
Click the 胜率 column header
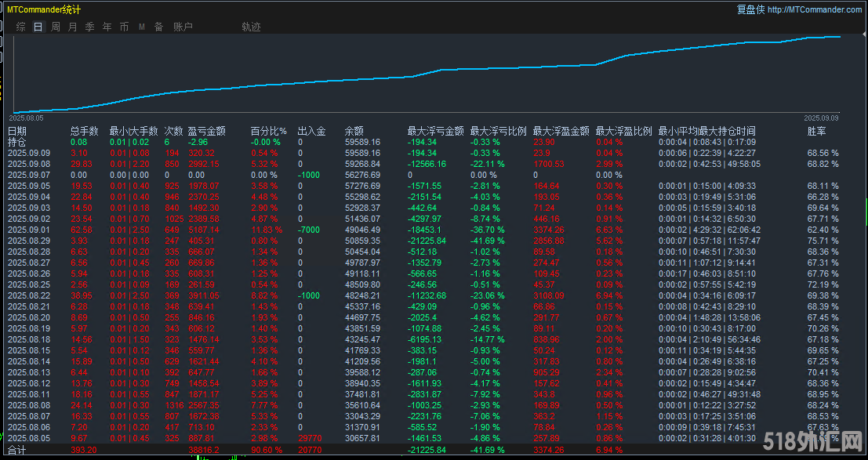coord(817,131)
